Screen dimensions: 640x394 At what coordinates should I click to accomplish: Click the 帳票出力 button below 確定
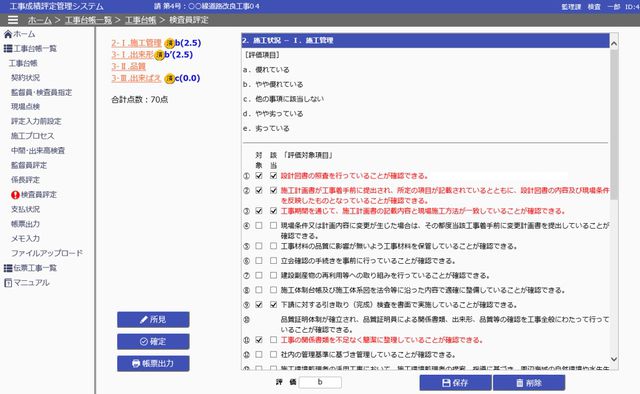point(153,363)
